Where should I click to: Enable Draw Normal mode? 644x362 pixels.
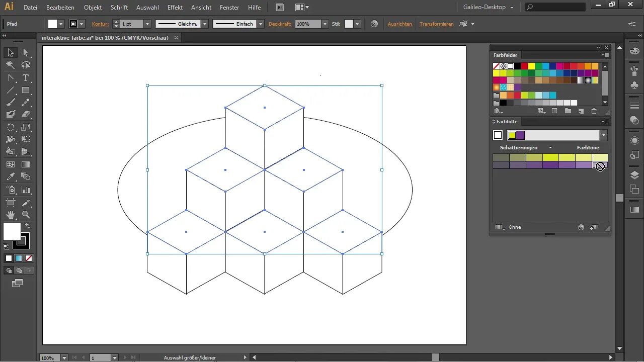[x=9, y=270]
